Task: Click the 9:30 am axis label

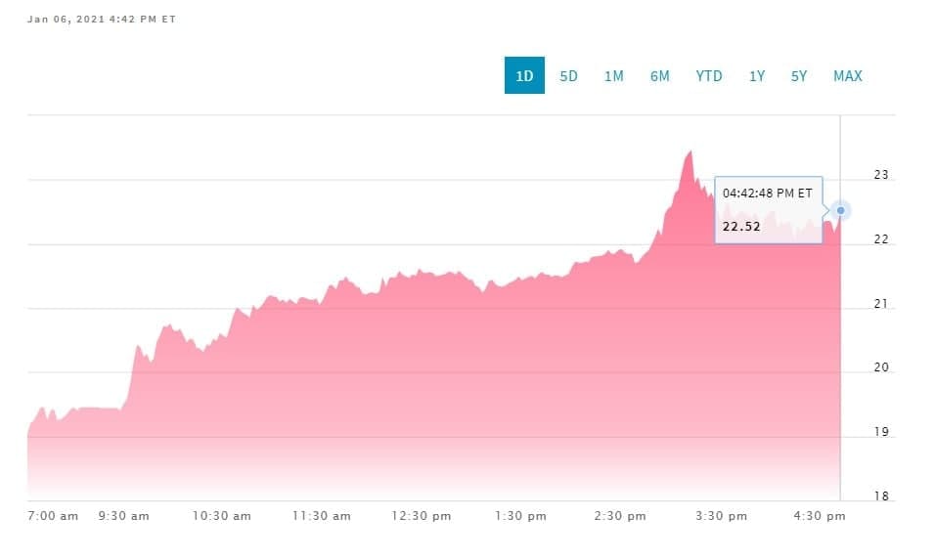Action: (x=124, y=516)
